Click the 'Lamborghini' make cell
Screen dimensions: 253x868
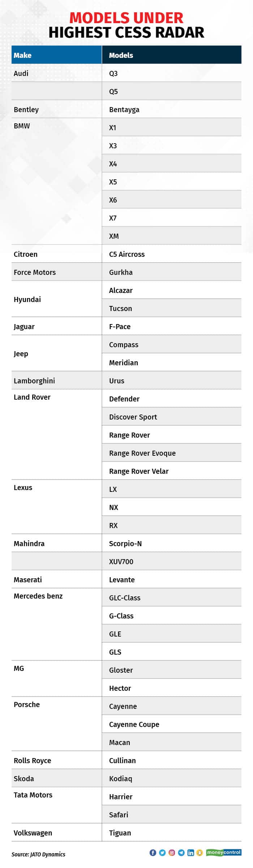click(x=34, y=381)
